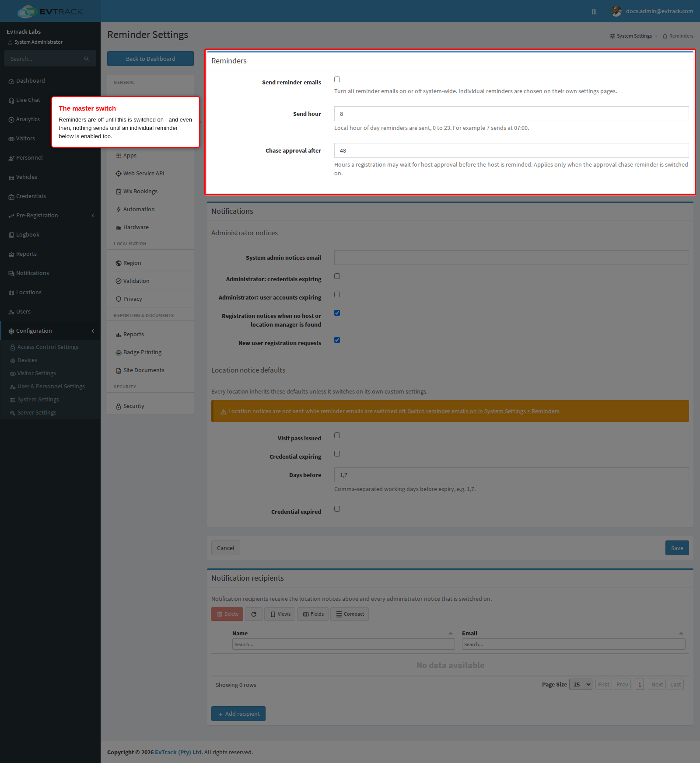
Task: Open Site Documents settings
Action: [150, 370]
